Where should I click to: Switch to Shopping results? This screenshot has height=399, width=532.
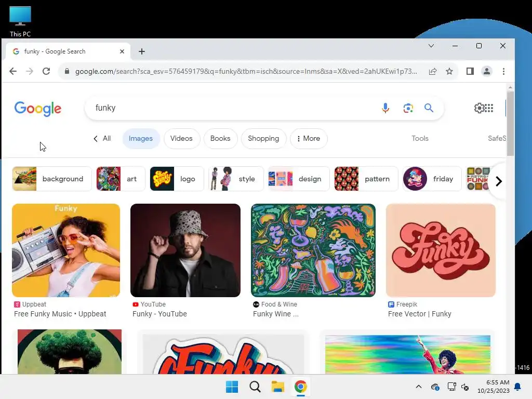point(263,138)
